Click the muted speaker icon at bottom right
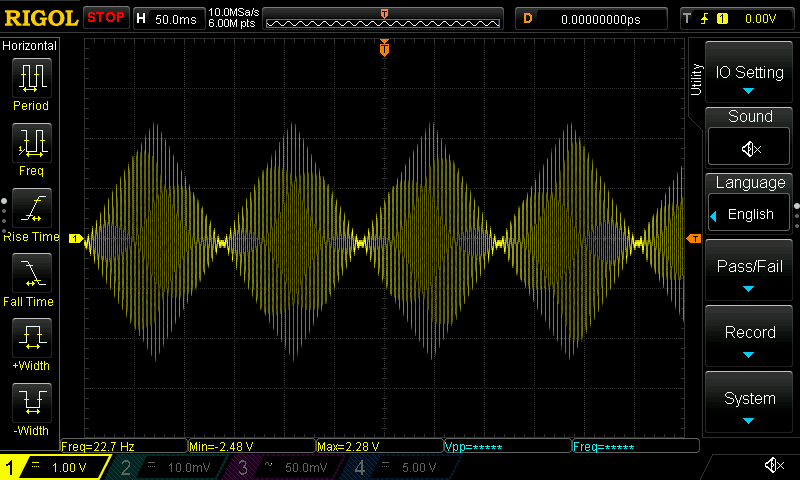The height and width of the screenshot is (480, 800). [774, 465]
